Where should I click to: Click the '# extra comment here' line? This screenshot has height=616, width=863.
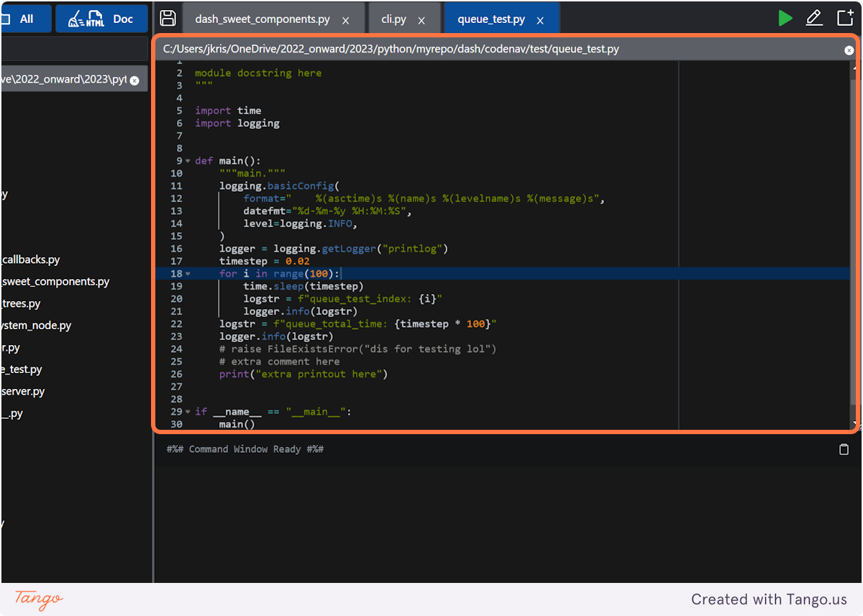click(280, 362)
